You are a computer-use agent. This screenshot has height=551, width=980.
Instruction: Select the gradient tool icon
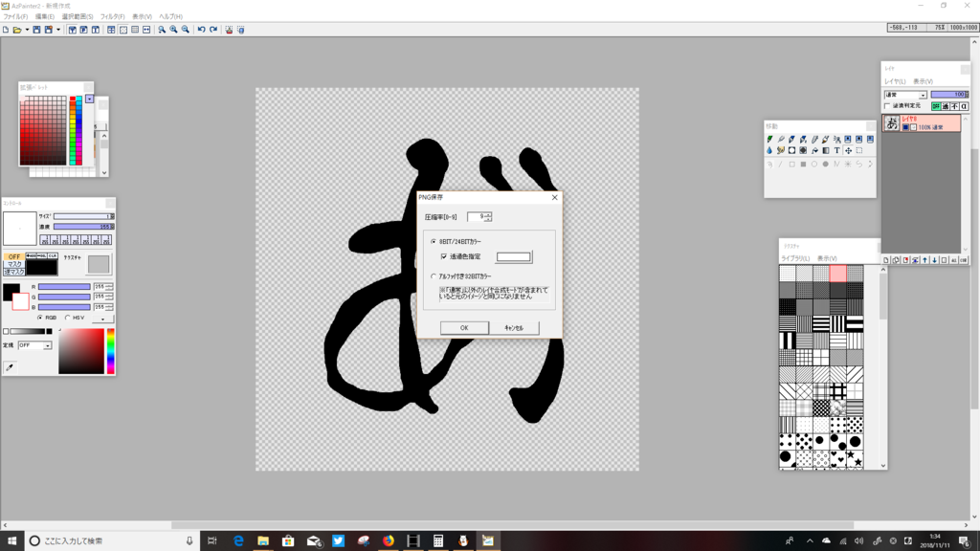pos(826,150)
